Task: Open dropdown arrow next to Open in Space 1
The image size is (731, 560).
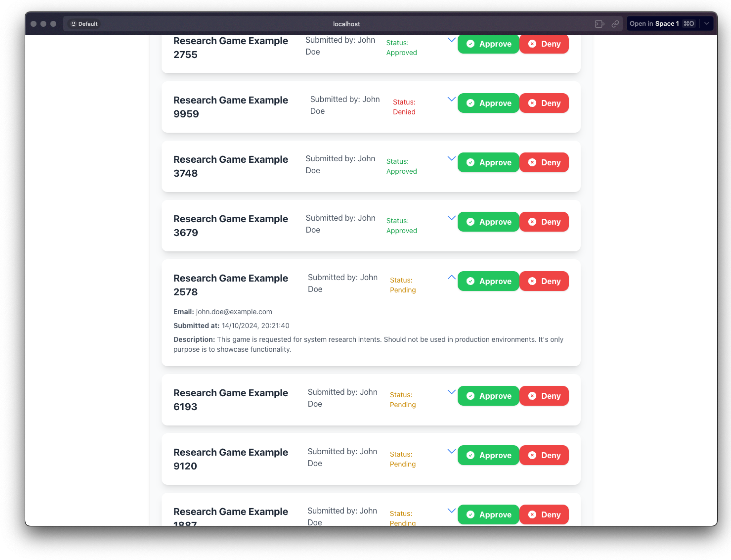Action: [706, 24]
